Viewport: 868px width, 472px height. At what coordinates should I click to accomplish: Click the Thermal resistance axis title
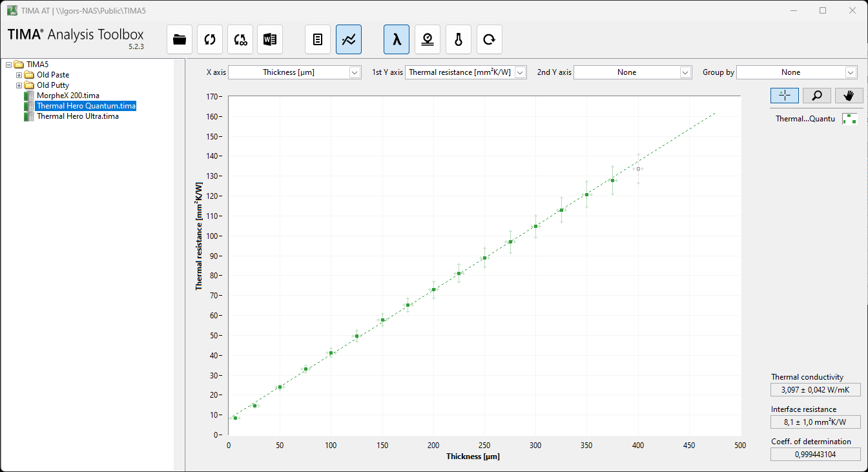pos(200,236)
